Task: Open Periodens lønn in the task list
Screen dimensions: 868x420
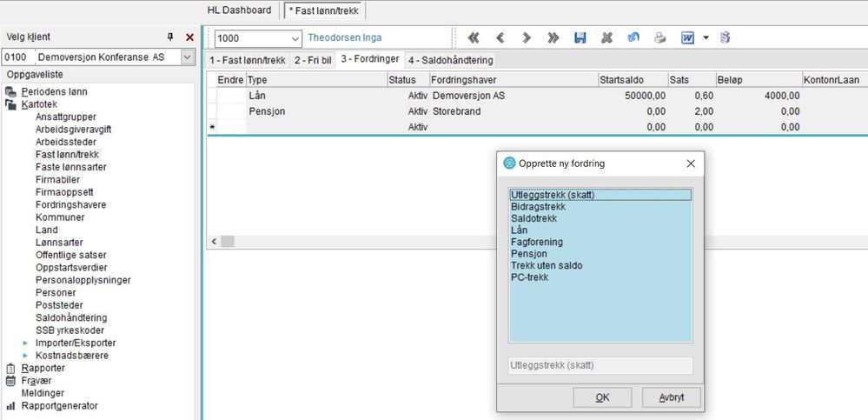Action: [54, 92]
